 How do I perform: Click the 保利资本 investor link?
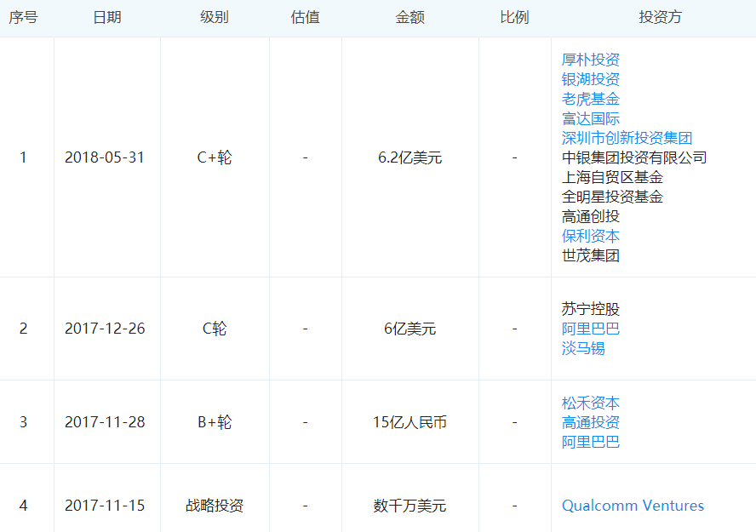coord(591,236)
